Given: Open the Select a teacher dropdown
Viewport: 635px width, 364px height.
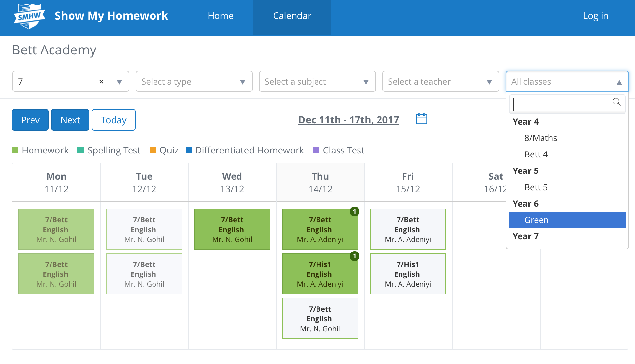Looking at the screenshot, I should tap(441, 81).
